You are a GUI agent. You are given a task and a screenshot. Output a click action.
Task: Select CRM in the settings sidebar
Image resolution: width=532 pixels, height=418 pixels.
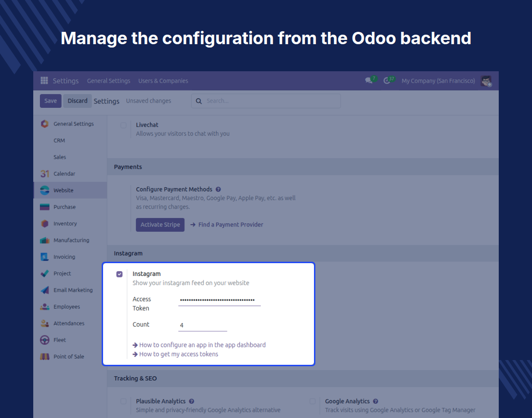(x=59, y=141)
